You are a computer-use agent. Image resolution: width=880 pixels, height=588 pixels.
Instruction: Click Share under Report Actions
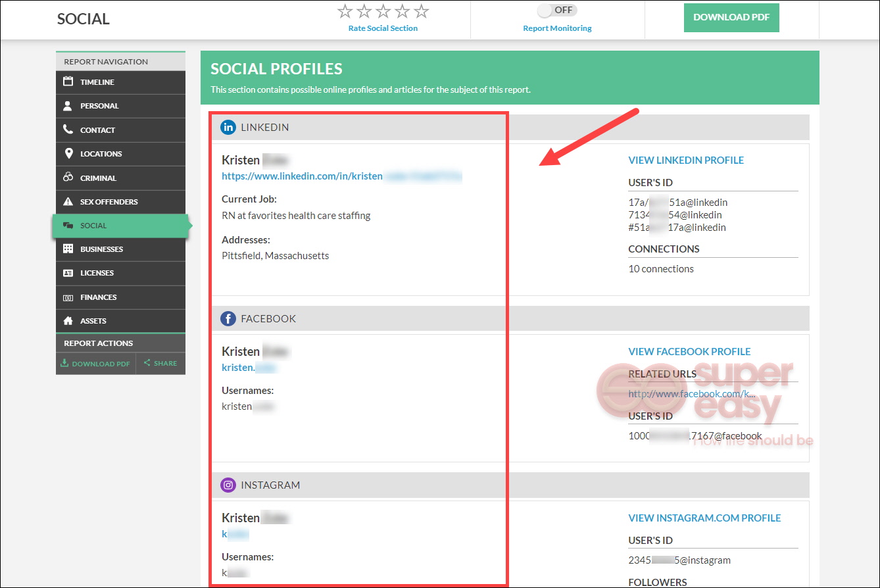pyautogui.click(x=161, y=363)
